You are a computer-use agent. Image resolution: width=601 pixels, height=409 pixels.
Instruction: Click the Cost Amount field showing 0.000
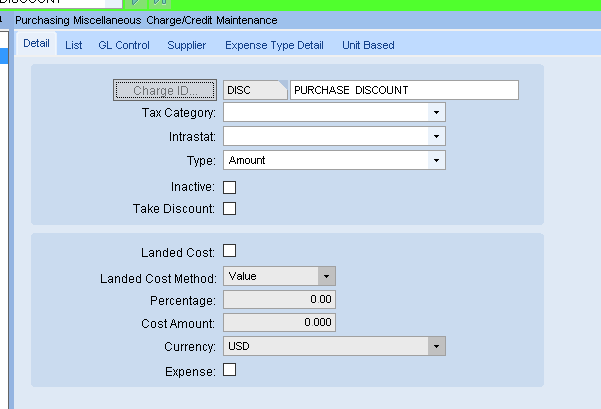279,322
